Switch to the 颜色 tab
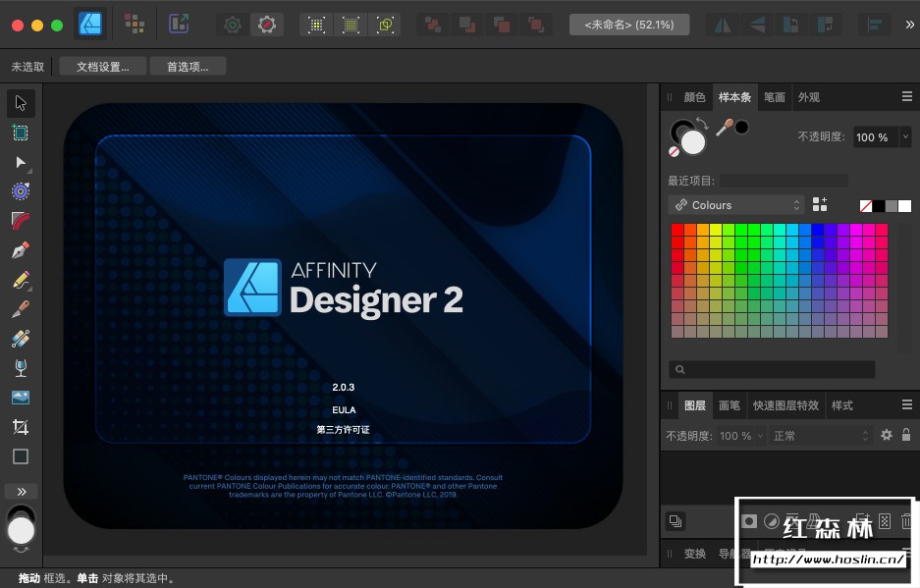 [x=694, y=97]
